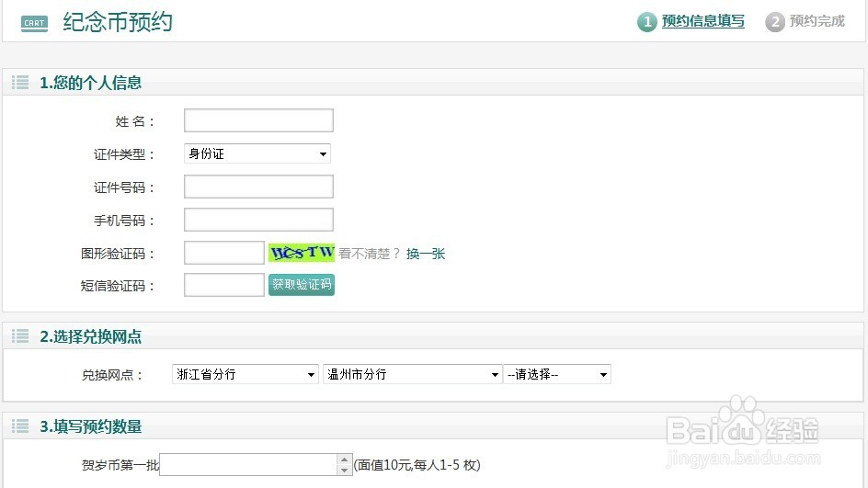Click the 兑换网点： label
868x488 pixels.
(112, 375)
